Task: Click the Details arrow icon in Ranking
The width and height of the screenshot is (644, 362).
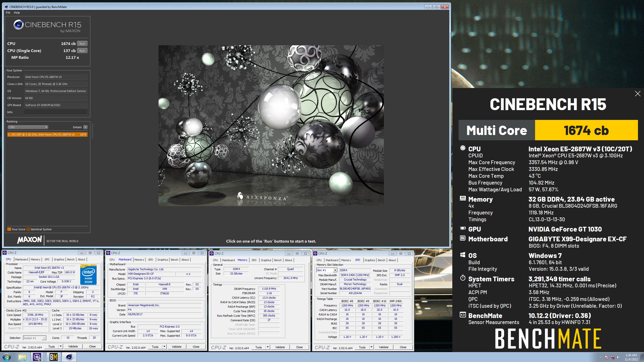Action: (86, 127)
